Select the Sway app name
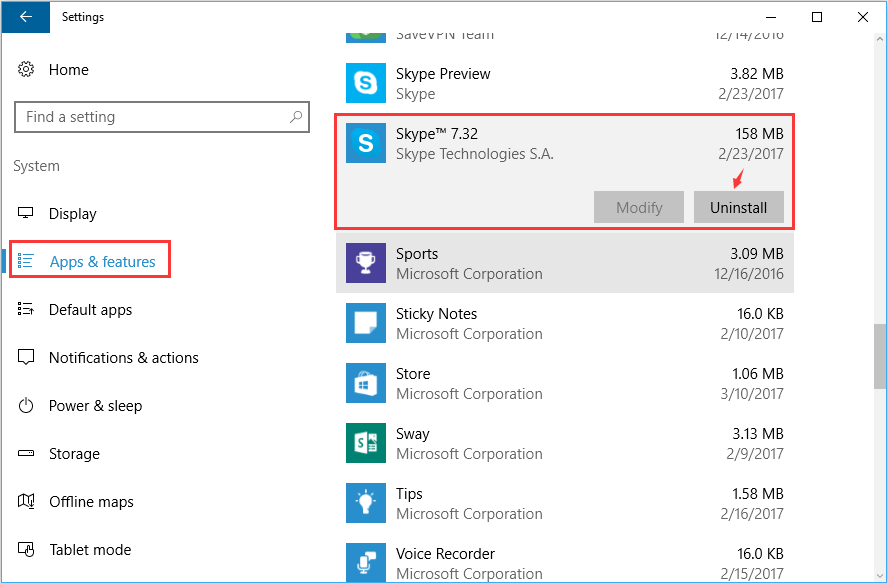Viewport: 888px width, 583px height. 412,434
